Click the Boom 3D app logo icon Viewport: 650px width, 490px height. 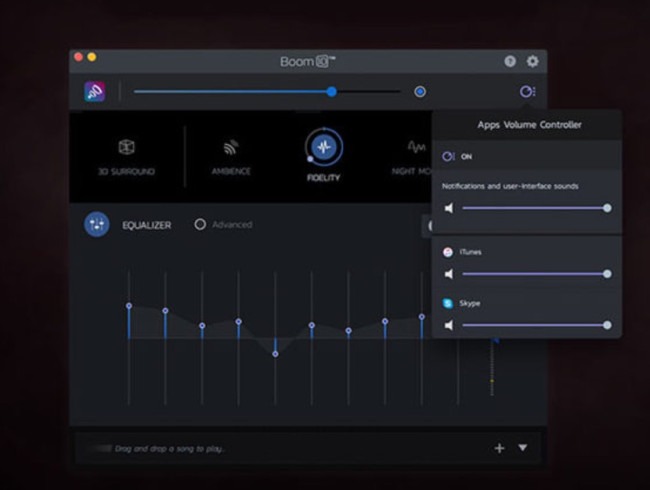95,91
